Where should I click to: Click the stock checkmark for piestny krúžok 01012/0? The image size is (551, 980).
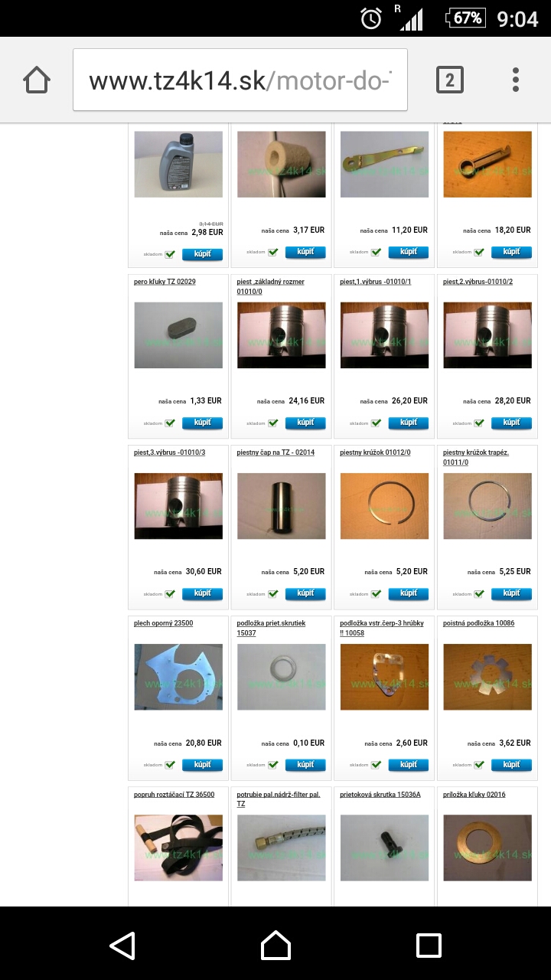(x=376, y=593)
